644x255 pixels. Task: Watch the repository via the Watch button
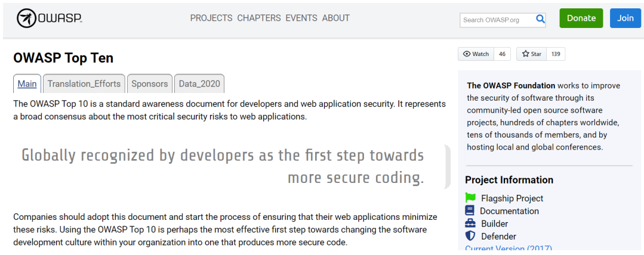pos(476,54)
